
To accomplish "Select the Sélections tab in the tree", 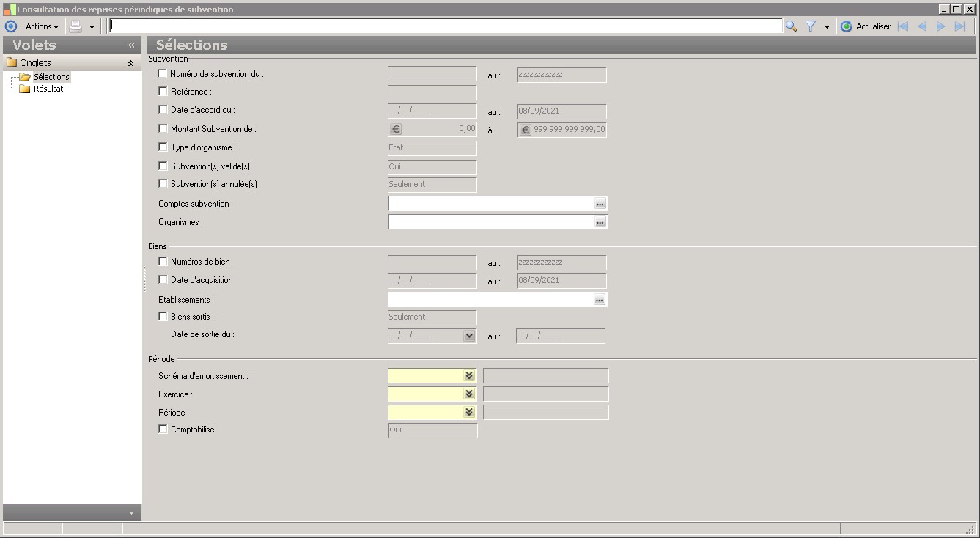I will point(51,77).
